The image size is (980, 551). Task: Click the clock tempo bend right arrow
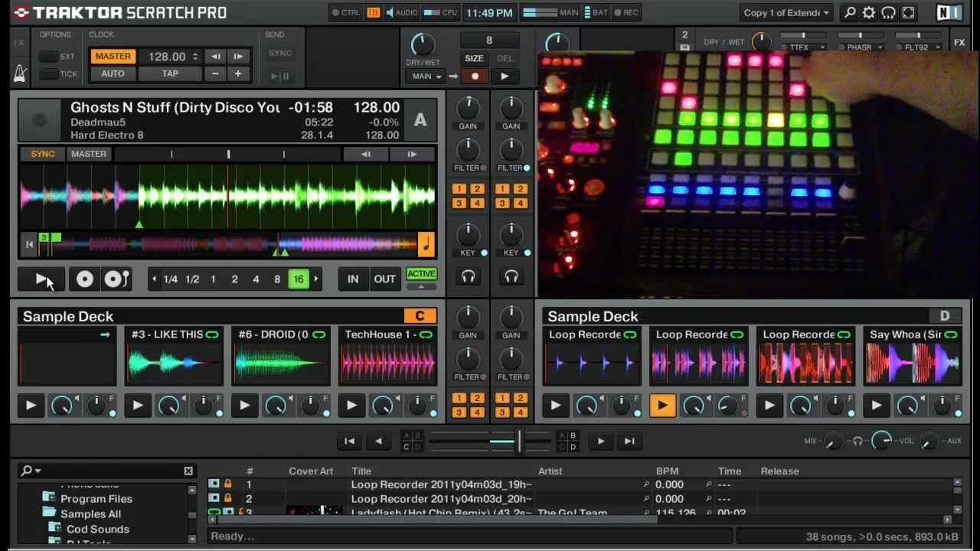pyautogui.click(x=238, y=57)
